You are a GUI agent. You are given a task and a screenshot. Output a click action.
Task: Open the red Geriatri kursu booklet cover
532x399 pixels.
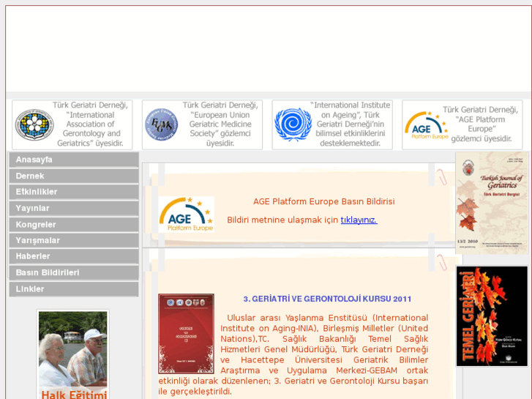tap(187, 334)
